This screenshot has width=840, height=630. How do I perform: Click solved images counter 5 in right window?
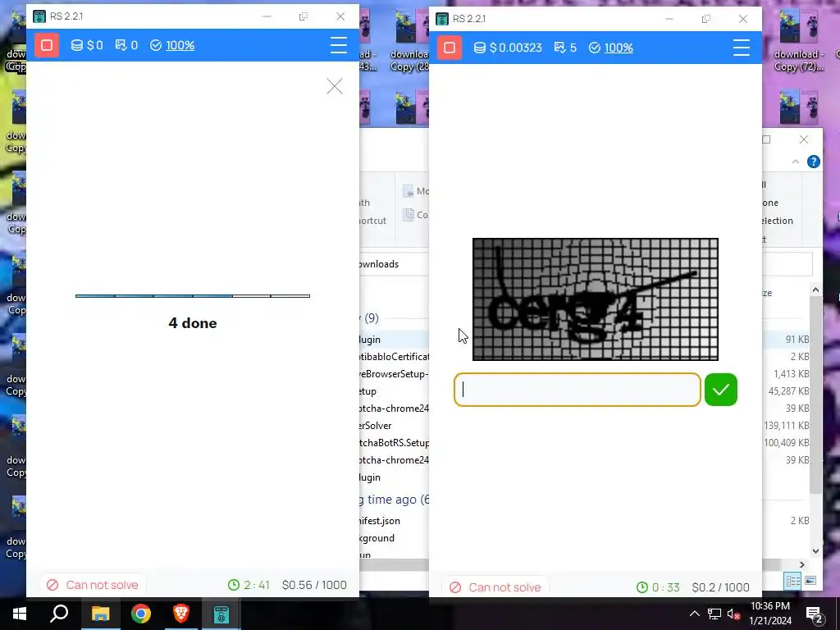click(566, 48)
